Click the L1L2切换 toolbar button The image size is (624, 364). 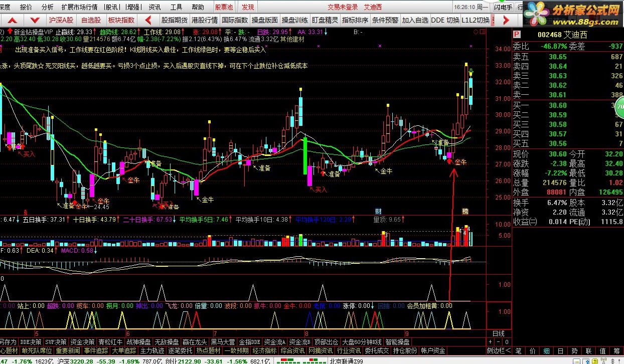click(x=476, y=20)
